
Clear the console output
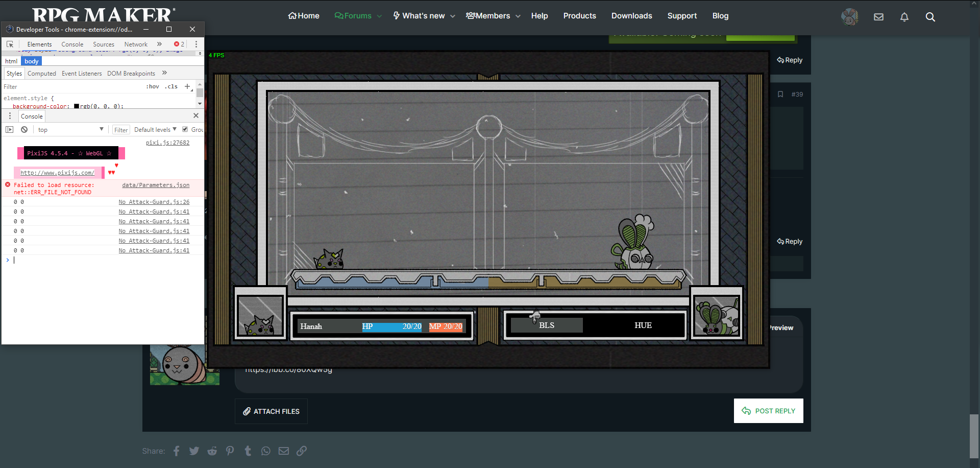(x=24, y=130)
